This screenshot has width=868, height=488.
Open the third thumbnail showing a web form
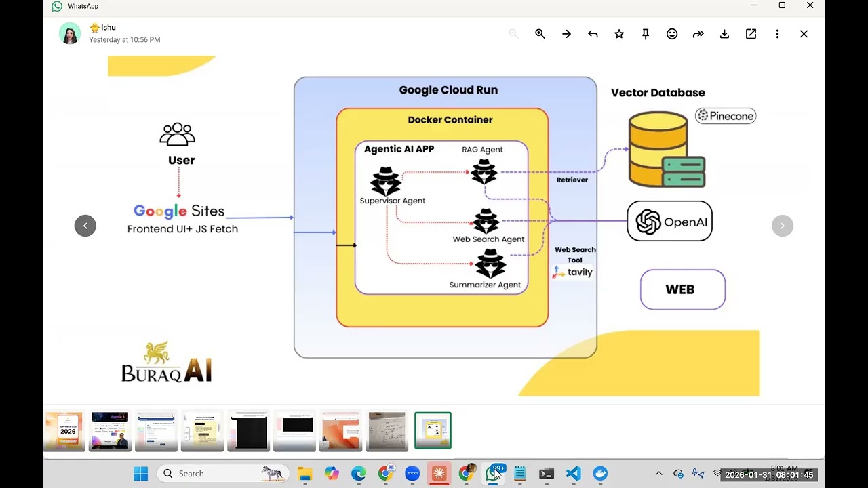[156, 431]
